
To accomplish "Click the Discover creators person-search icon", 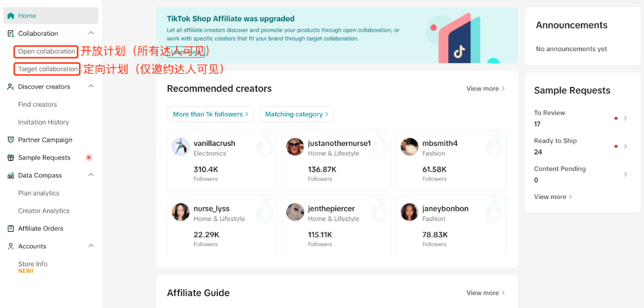I will (x=11, y=86).
